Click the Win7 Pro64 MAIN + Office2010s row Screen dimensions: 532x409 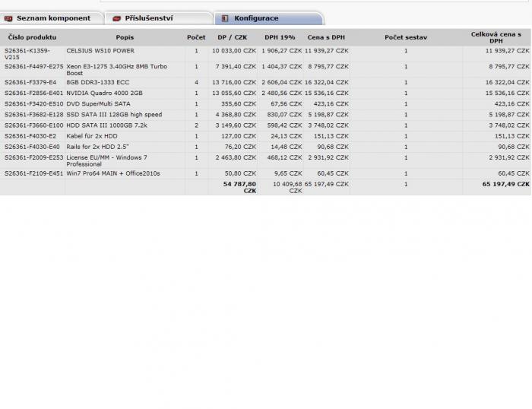113,173
